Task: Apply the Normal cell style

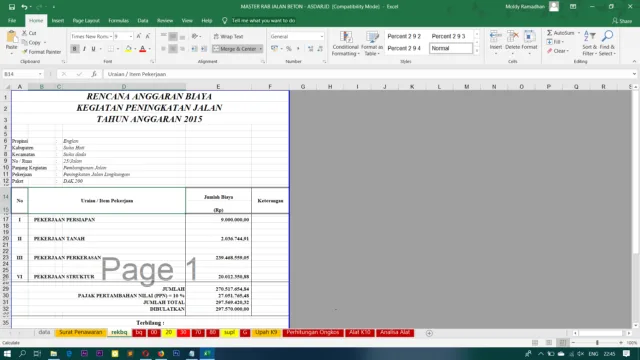Action: coord(451,48)
